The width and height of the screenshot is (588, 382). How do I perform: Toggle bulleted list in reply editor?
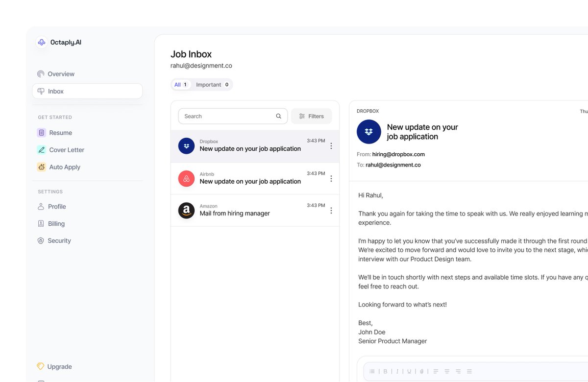pos(372,371)
